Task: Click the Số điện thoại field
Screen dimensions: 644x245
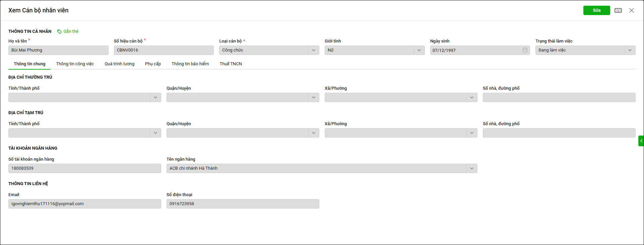Action: [x=243, y=204]
